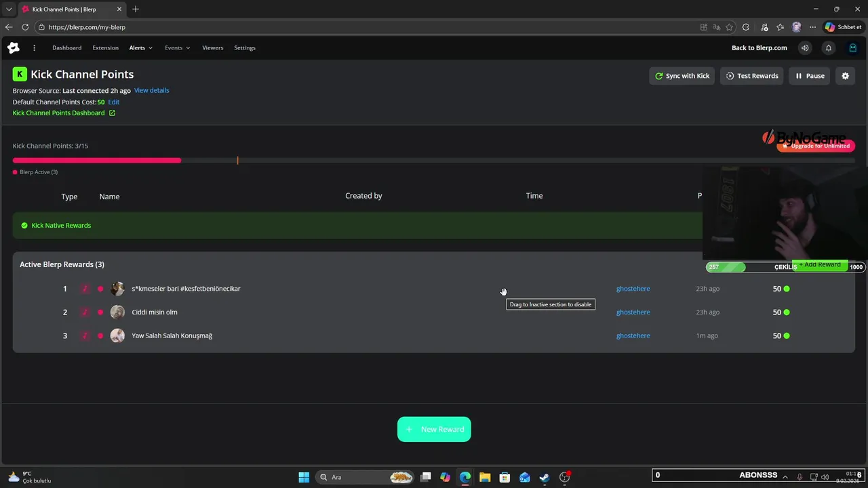Click music note icon in row 1
Viewport: 868px width, 488px height.
click(x=85, y=289)
